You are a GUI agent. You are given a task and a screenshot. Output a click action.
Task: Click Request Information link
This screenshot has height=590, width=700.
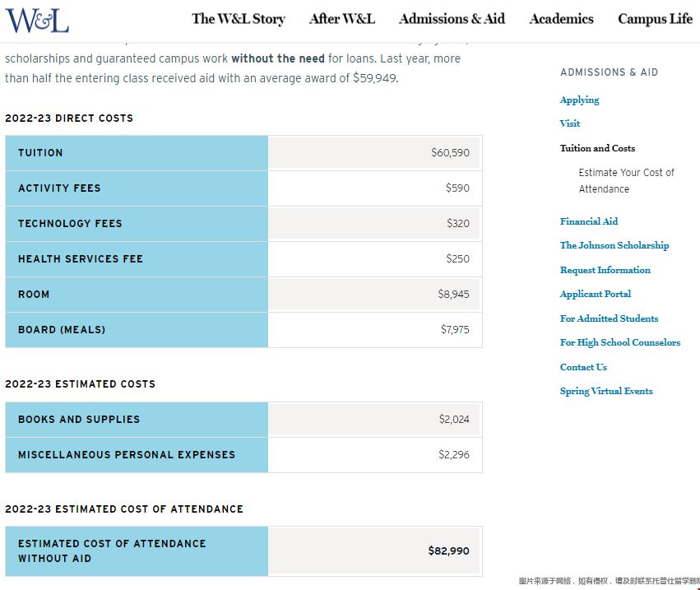pyautogui.click(x=605, y=270)
